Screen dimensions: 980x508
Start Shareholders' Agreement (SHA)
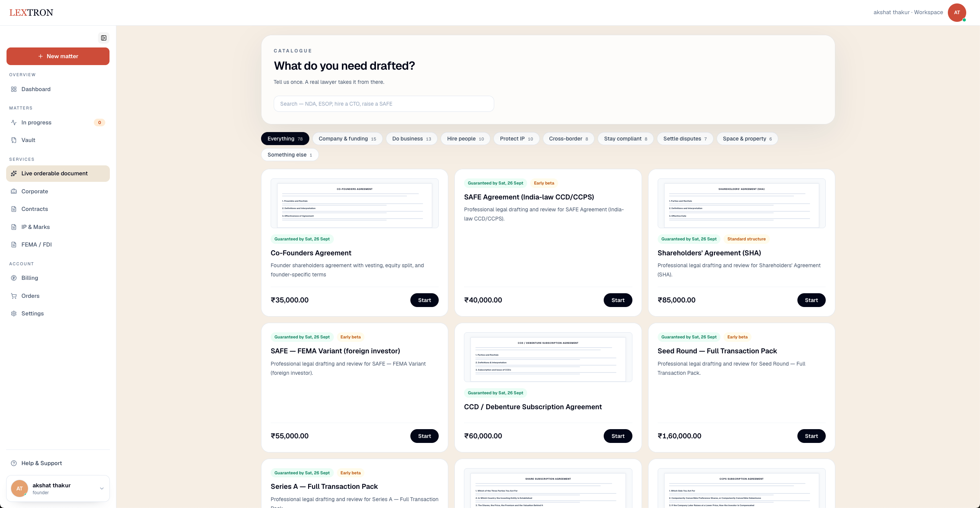click(x=811, y=300)
